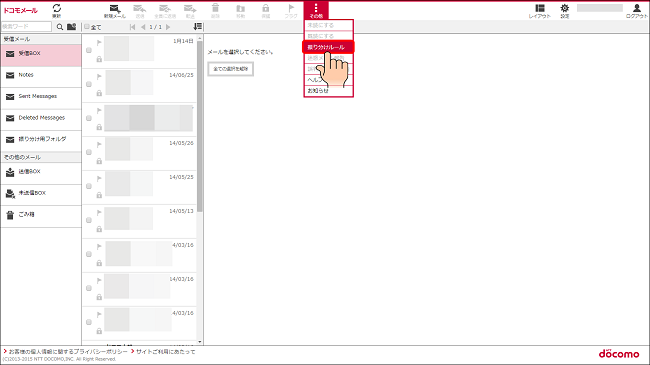Open the サイトご利用にあたって footer link

165,352
